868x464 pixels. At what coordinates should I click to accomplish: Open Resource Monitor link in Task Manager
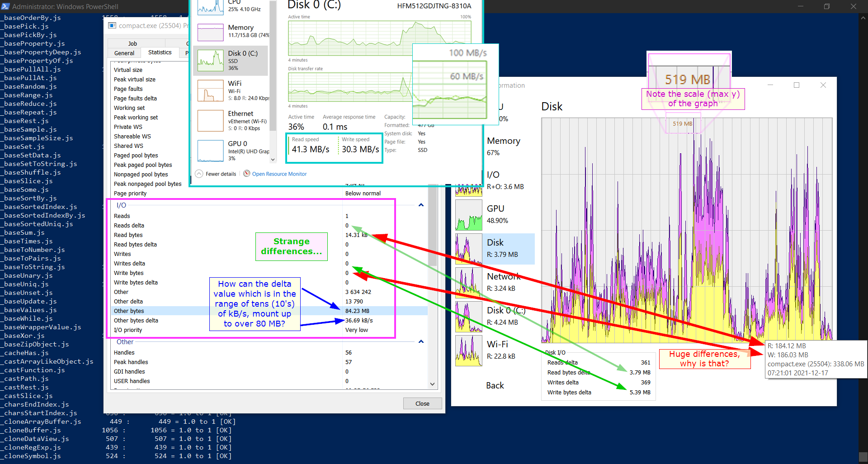279,174
